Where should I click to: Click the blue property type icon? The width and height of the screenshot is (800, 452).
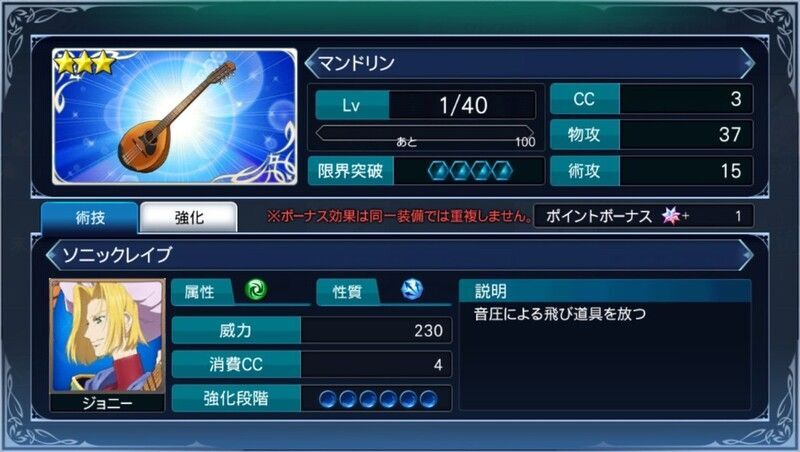(411, 289)
